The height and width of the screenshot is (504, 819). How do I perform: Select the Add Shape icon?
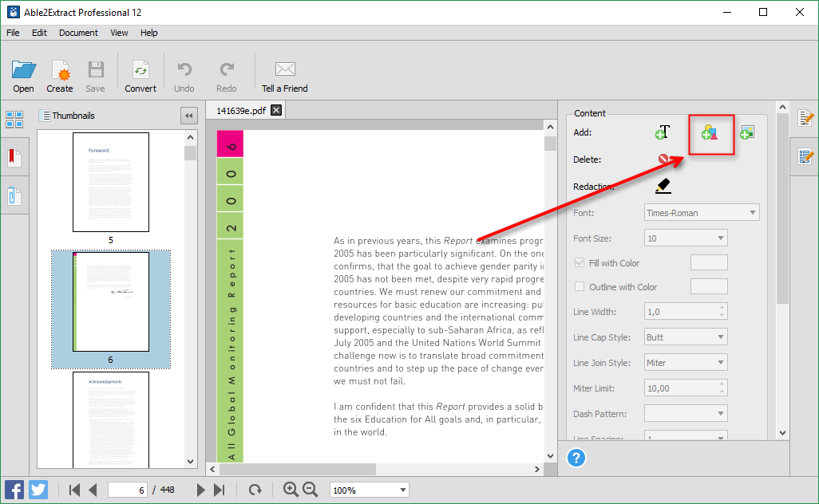click(x=710, y=132)
